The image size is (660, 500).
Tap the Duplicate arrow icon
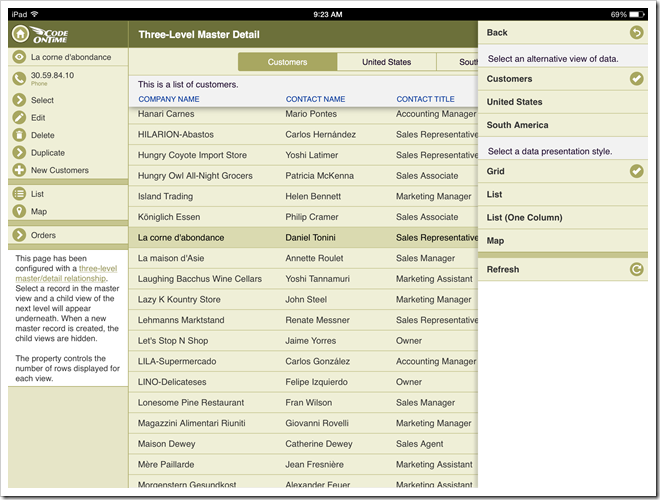click(x=19, y=152)
